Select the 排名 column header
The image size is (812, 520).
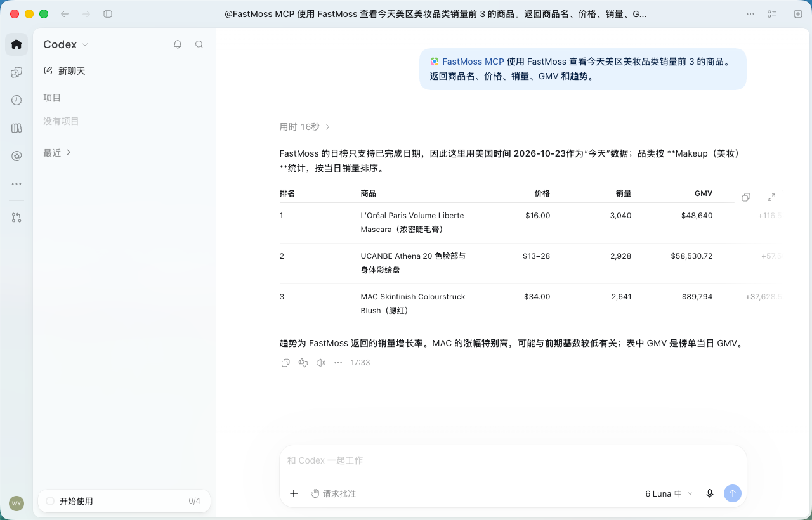[287, 193]
